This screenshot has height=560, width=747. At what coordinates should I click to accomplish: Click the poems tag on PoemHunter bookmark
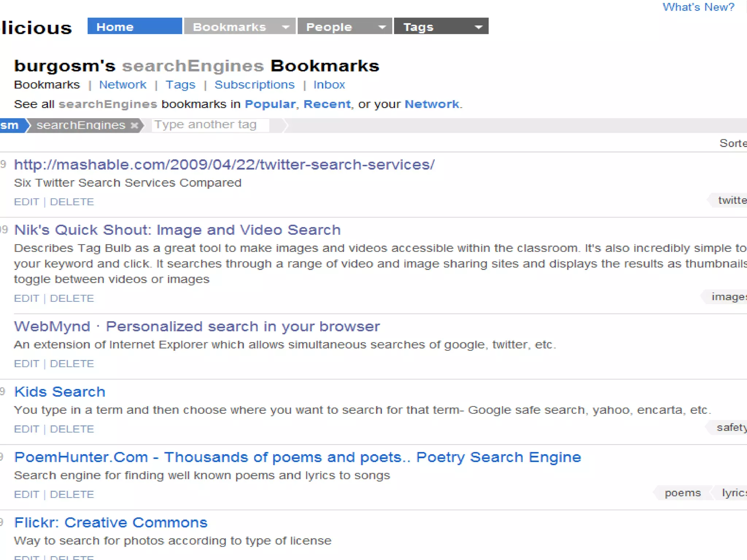tap(682, 493)
